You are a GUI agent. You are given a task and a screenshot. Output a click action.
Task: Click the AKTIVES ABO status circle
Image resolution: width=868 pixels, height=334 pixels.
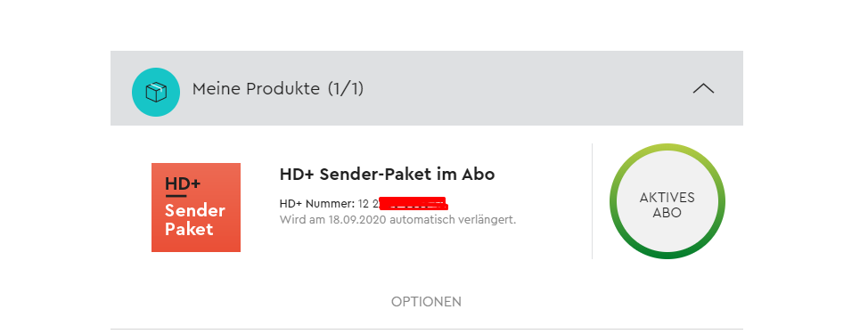click(x=667, y=201)
